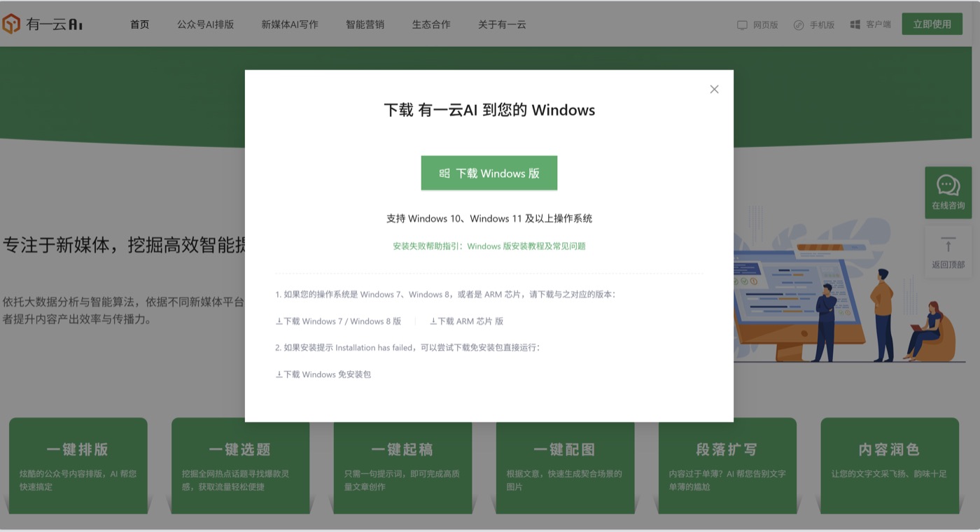980x532 pixels.
Task: Open the 一键选题 feature card
Action: click(x=240, y=465)
